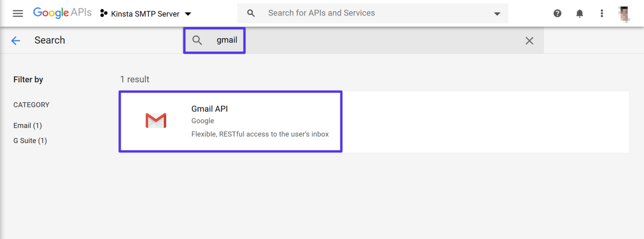Expand the top search bar dropdown arrow
644x239 pixels.
(497, 14)
